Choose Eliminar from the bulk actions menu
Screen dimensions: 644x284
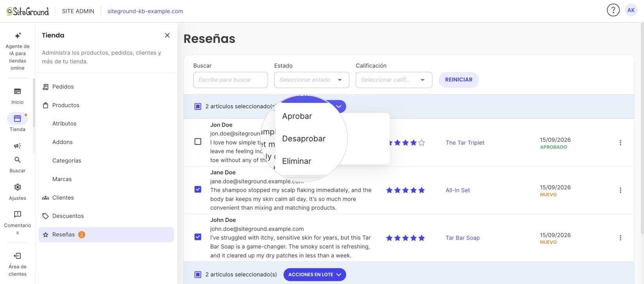[297, 161]
